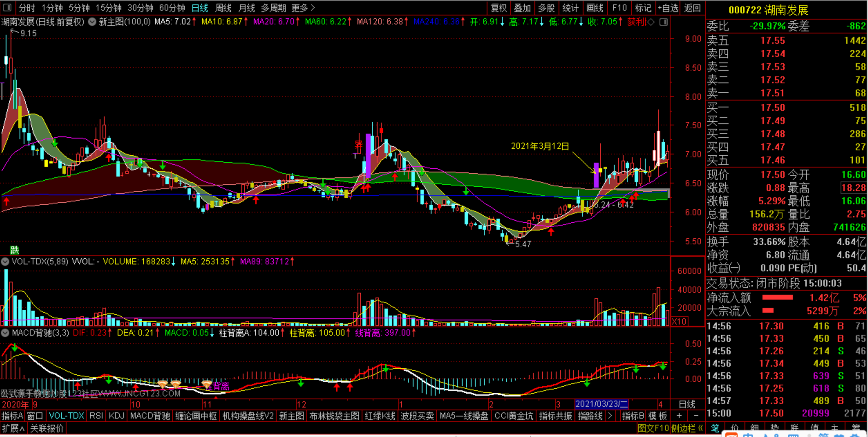
Task: Click the 叠加 overlay button
Action: point(522,8)
